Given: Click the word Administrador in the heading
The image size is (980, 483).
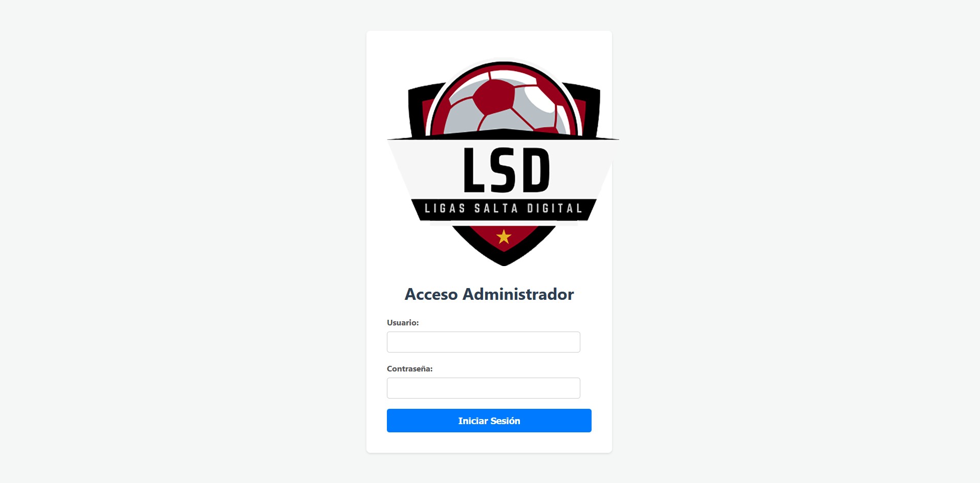Looking at the screenshot, I should (518, 294).
